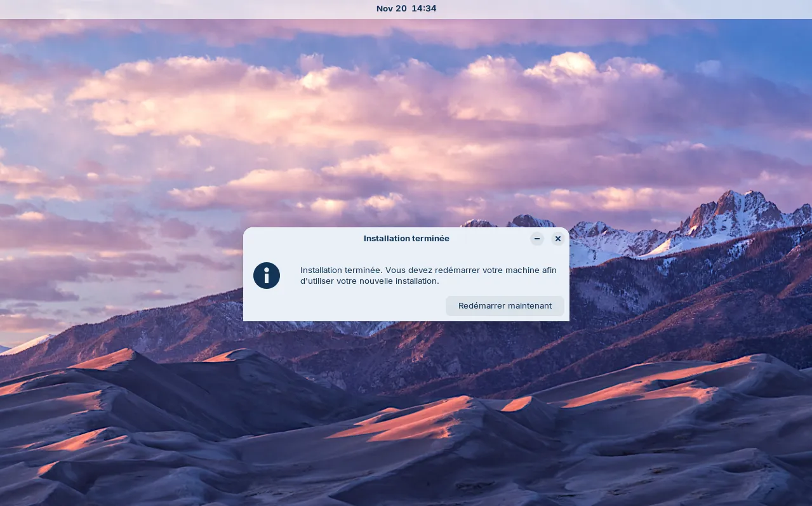Image resolution: width=812 pixels, height=506 pixels.
Task: Click the blue 'i' badge next to the message
Action: tap(267, 276)
